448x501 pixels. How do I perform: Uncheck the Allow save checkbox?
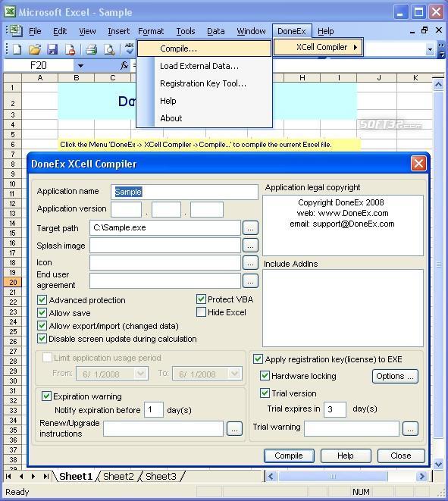[42, 313]
